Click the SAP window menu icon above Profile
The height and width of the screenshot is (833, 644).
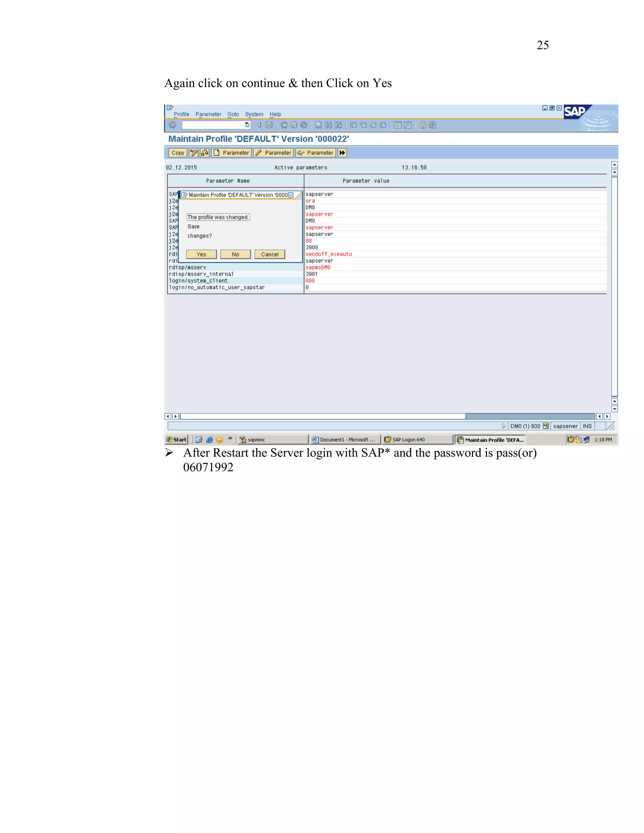tap(170, 108)
